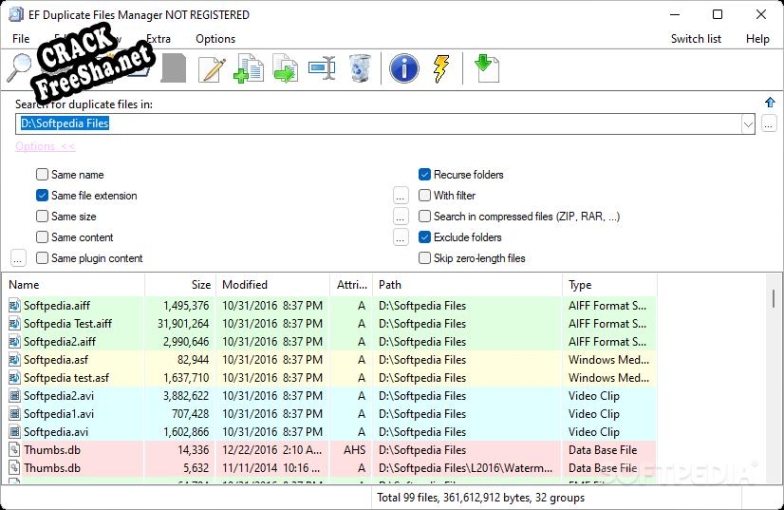The height and width of the screenshot is (510, 784).
Task: Click the copy files icon with green plus
Action: 249,68
